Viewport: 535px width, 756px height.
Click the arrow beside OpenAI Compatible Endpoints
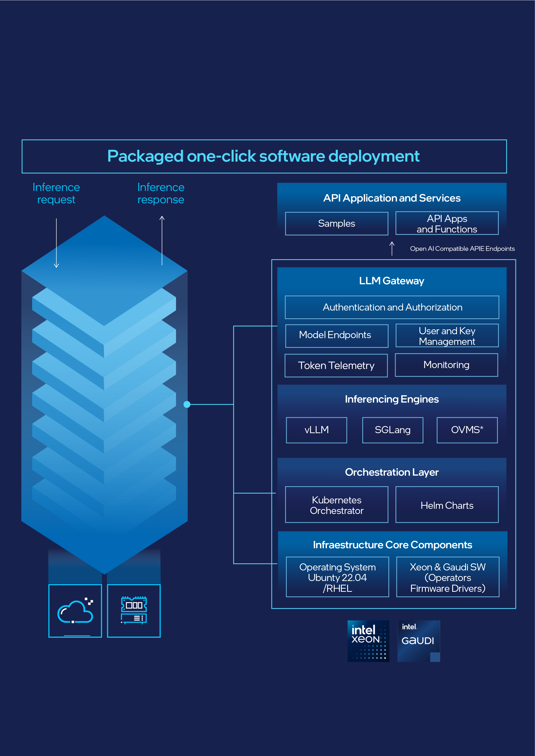392,249
